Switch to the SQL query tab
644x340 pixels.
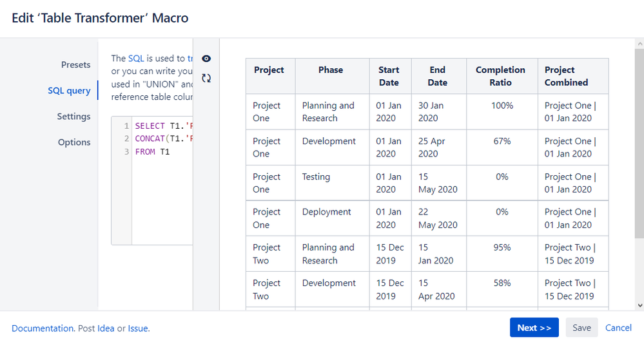[69, 90]
